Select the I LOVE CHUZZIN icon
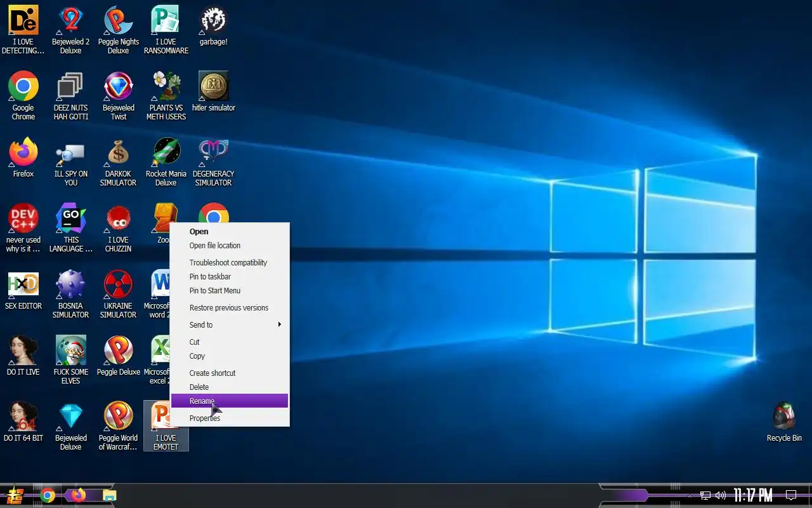This screenshot has width=812, height=508. point(118,227)
